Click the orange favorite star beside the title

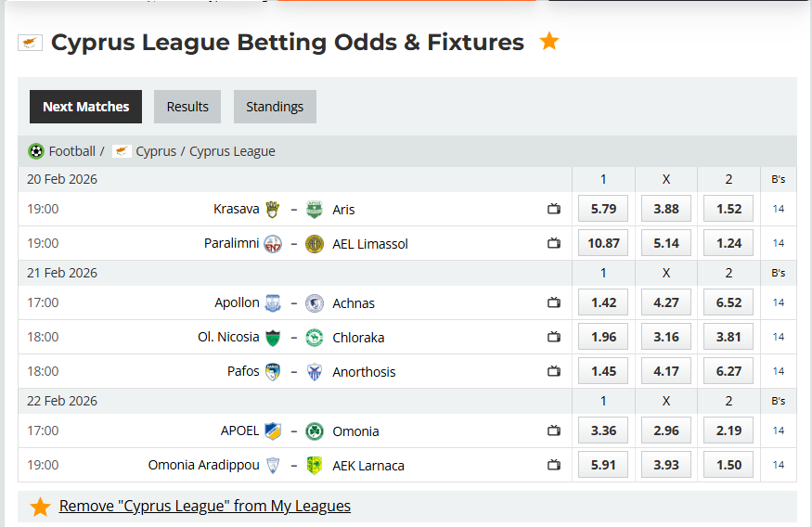[x=549, y=42]
